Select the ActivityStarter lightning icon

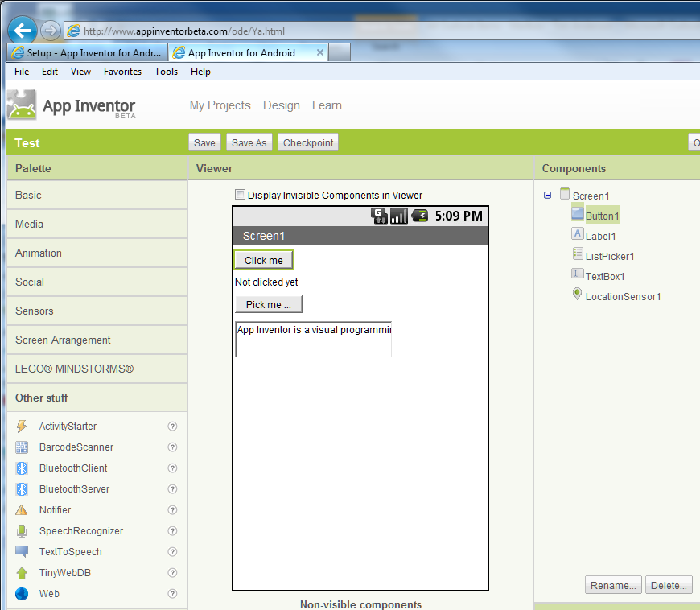tap(22, 426)
